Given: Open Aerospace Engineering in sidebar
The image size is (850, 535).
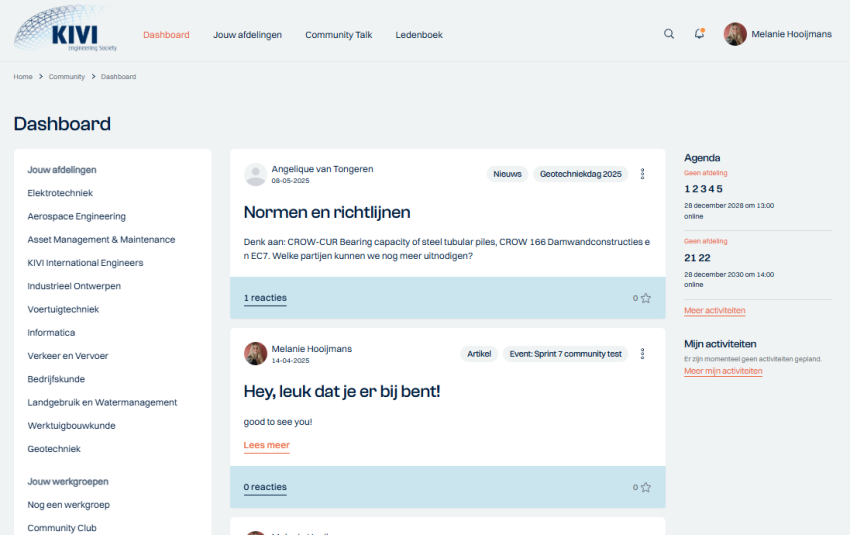Looking at the screenshot, I should pyautogui.click(x=76, y=216).
